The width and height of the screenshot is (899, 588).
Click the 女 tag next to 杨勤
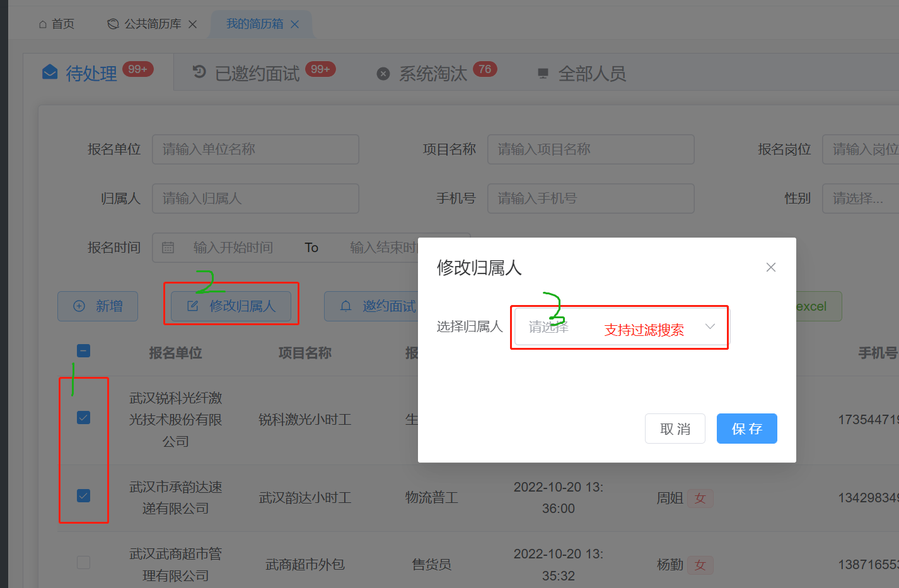click(x=700, y=565)
